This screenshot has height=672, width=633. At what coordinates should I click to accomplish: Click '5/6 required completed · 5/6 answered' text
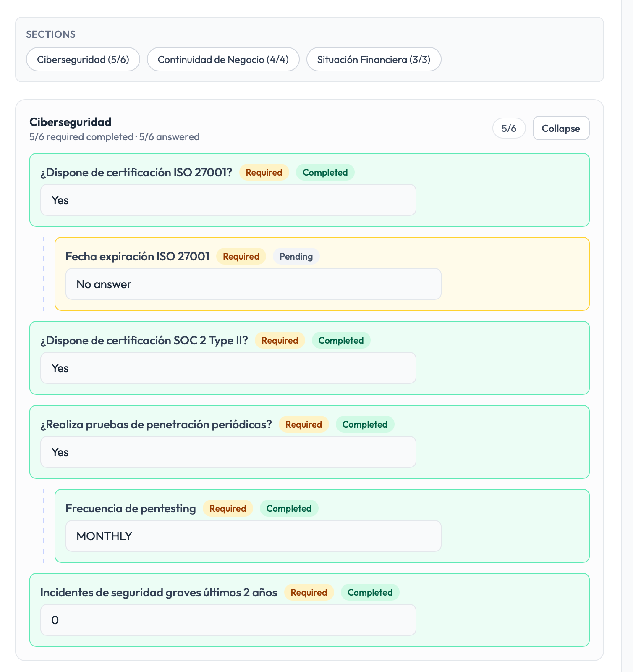point(115,137)
